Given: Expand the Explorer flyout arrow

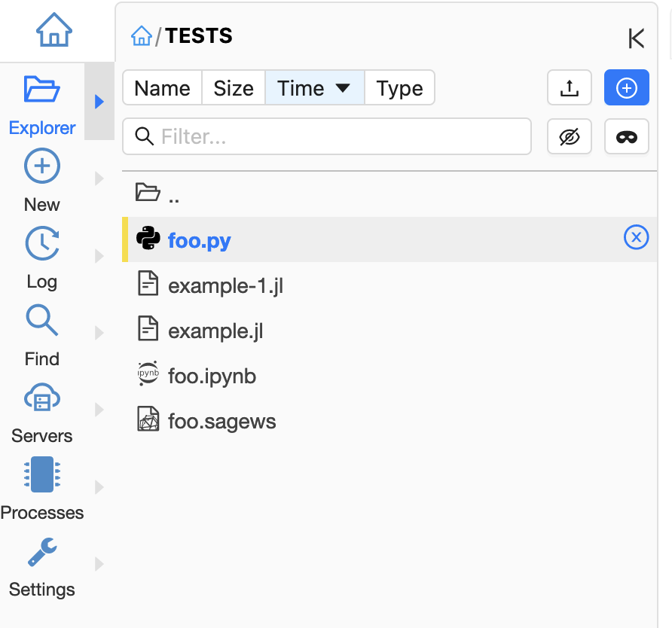Looking at the screenshot, I should point(99,102).
